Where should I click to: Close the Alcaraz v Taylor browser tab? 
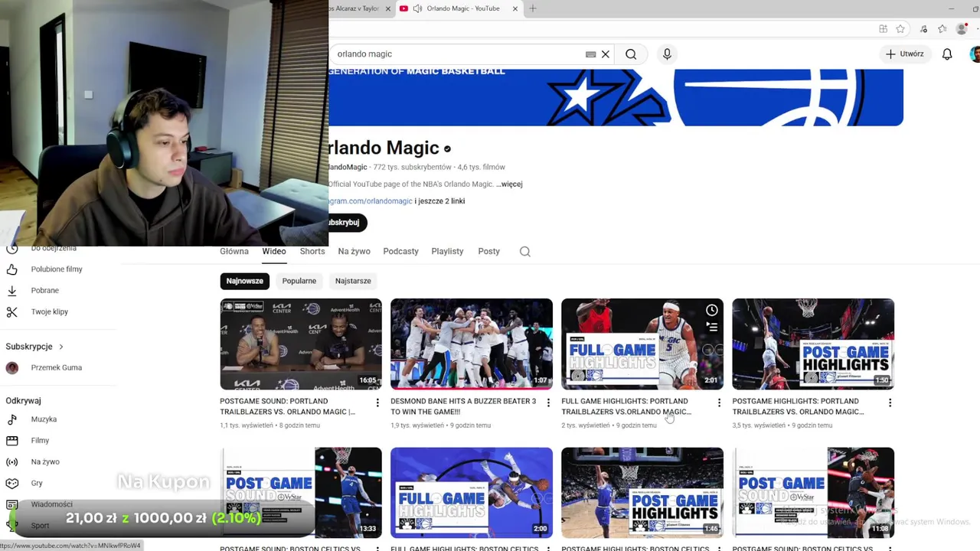coord(387,8)
